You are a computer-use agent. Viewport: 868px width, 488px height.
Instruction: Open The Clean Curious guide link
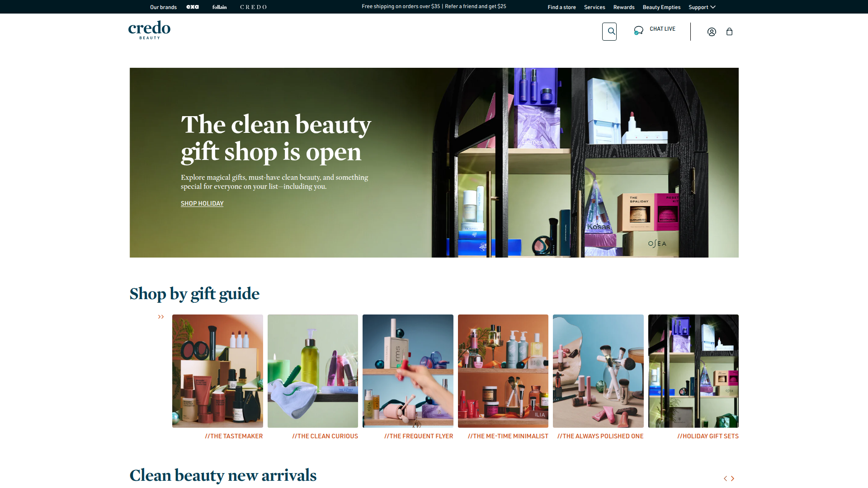[x=325, y=436]
